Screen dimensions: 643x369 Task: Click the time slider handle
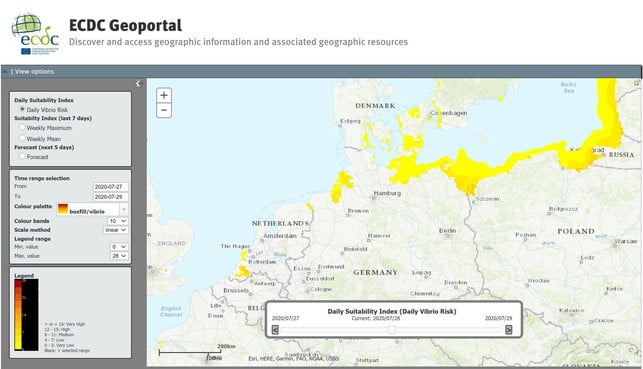(392, 330)
